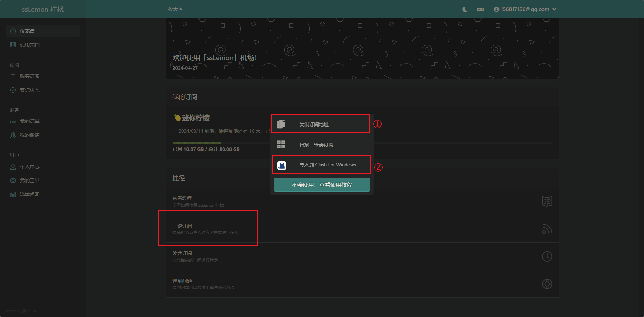Open 我的订单 in sidebar

tap(43, 121)
